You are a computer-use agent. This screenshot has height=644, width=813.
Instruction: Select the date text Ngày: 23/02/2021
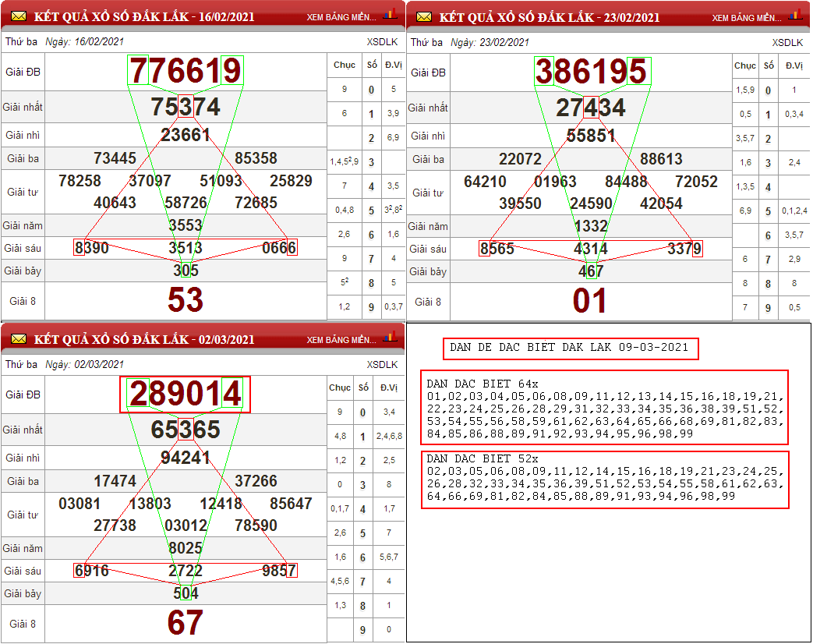(x=490, y=43)
